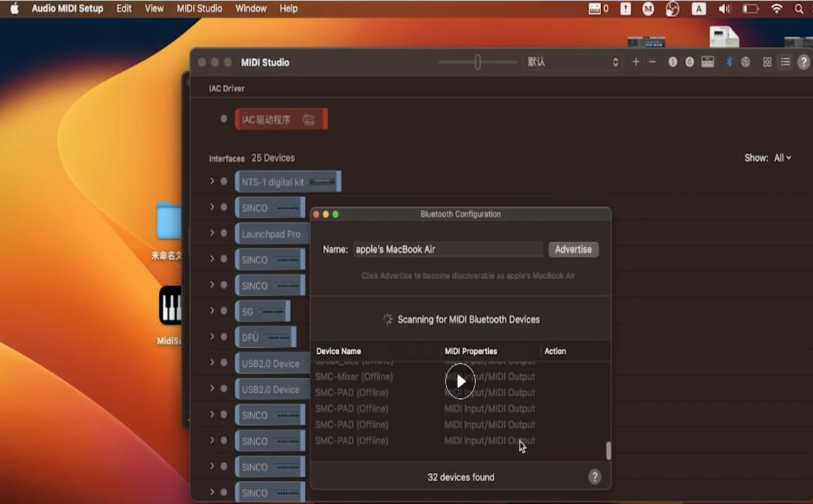Expand the DFU device row
This screenshot has height=504, width=813.
tap(212, 337)
